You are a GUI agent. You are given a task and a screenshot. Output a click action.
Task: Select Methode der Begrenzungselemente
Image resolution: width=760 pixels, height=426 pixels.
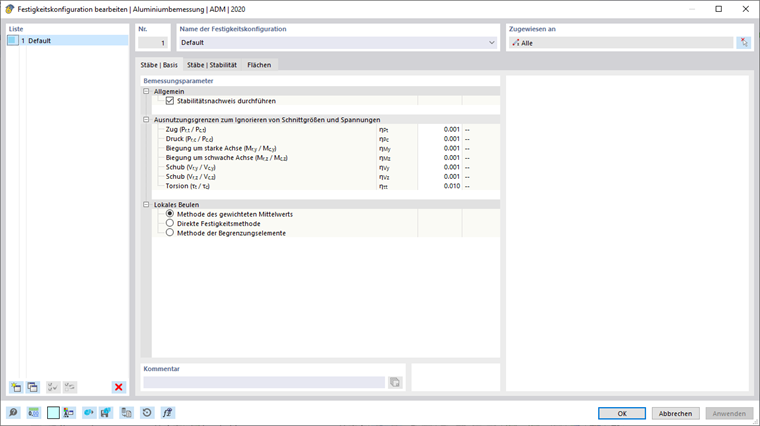170,233
